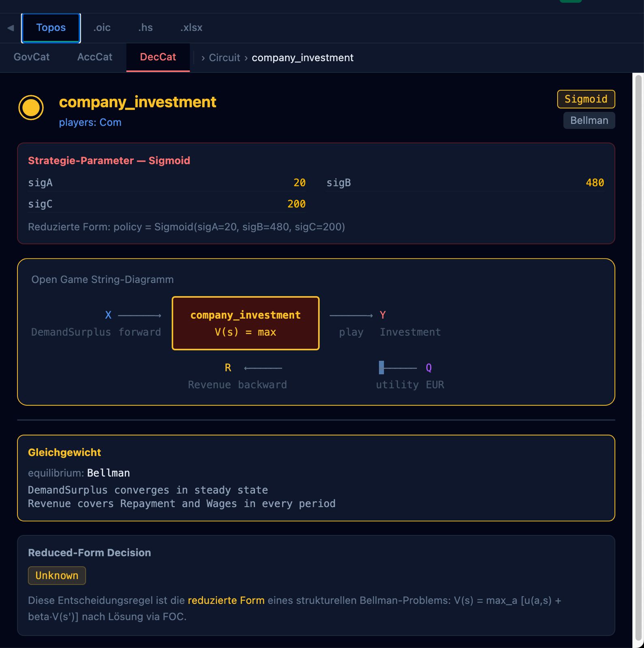Click the sigA parameter name
644x648 pixels.
click(x=40, y=183)
